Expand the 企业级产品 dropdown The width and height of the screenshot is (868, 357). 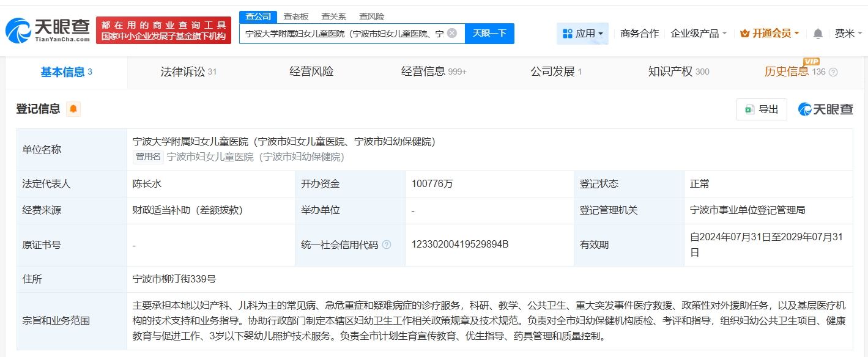pos(699,34)
